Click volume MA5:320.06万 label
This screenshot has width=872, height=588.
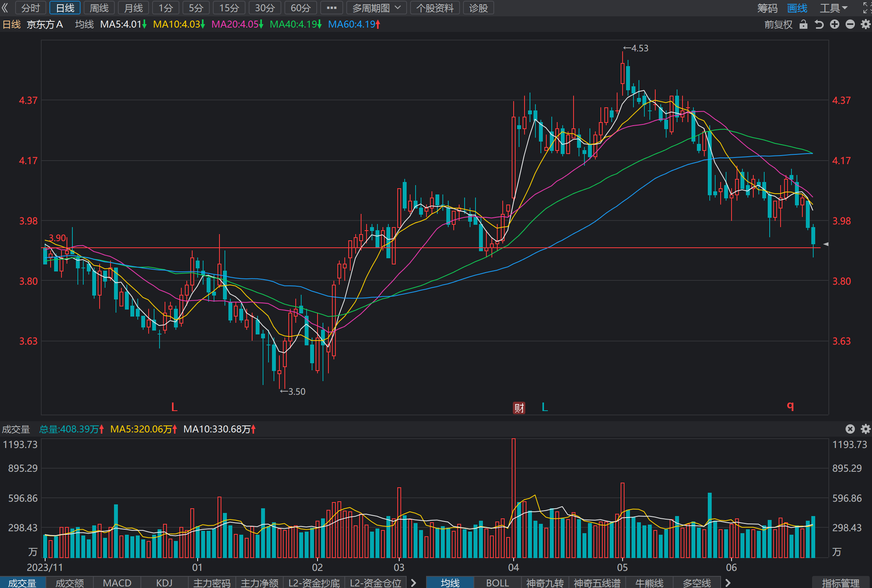[x=144, y=429]
